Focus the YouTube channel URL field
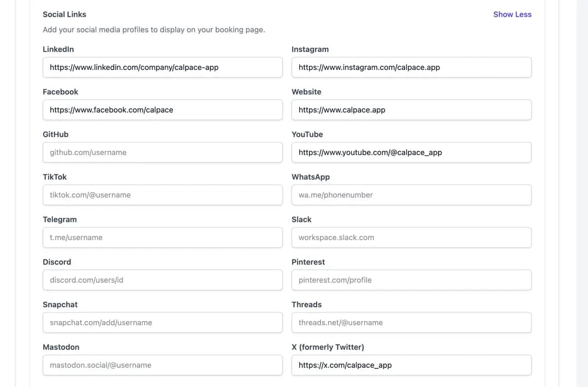This screenshot has height=387, width=588. 411,152
